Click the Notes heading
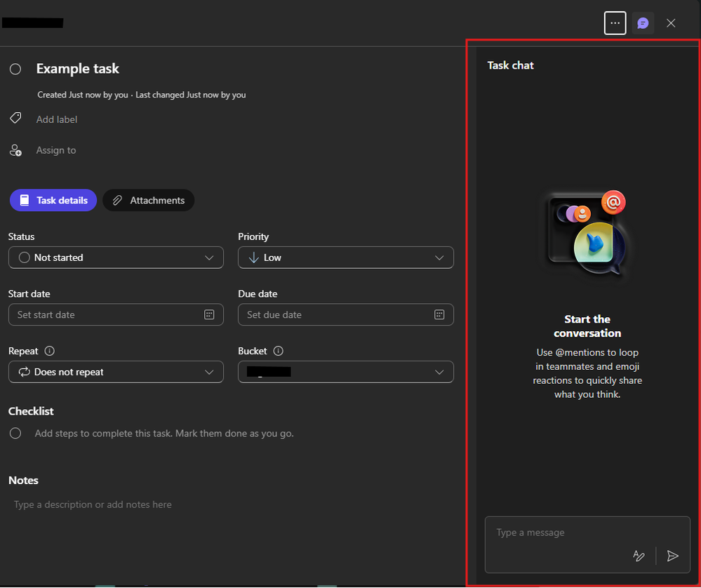 tap(23, 480)
